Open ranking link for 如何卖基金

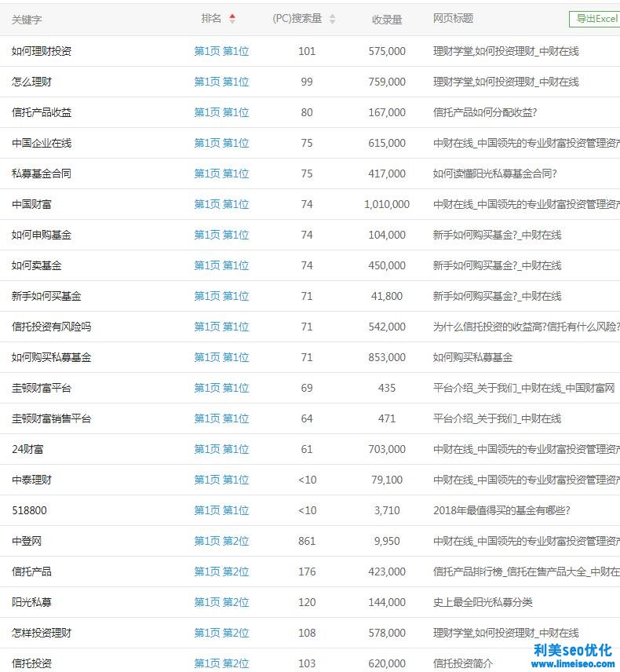221,265
